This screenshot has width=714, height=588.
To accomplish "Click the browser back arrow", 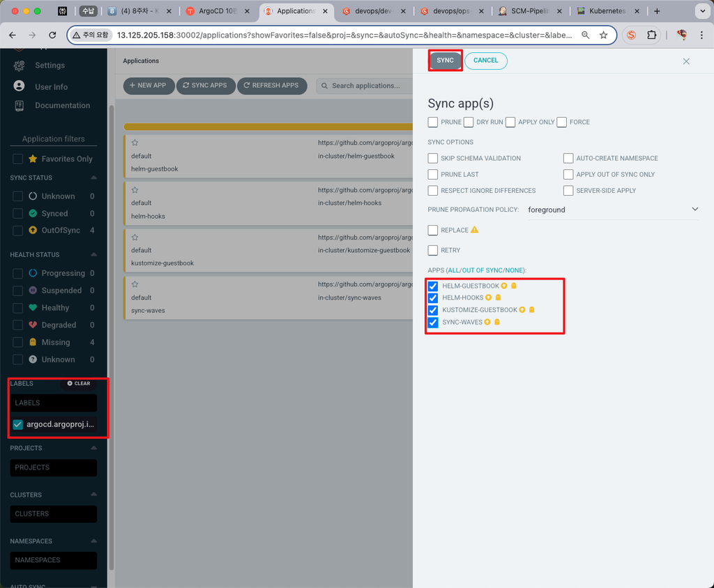I will [x=13, y=35].
